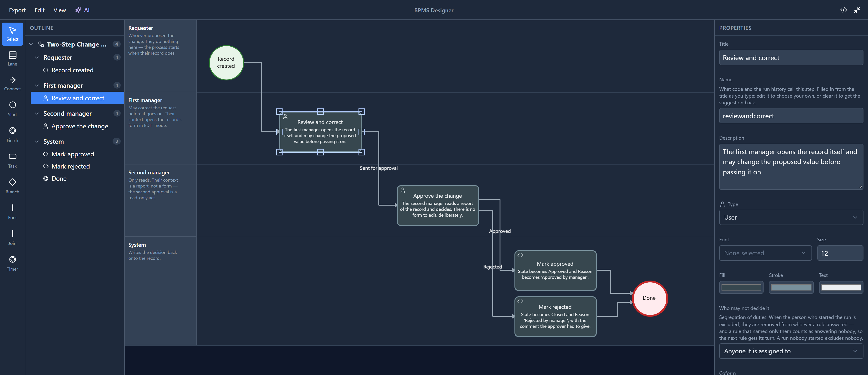Screen dimensions: 868x375
Task: Collapse the Second manager outline group
Action: point(37,113)
